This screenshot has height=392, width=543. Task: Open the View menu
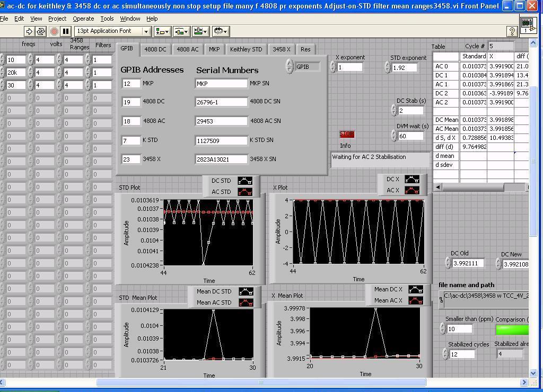pyautogui.click(x=36, y=19)
